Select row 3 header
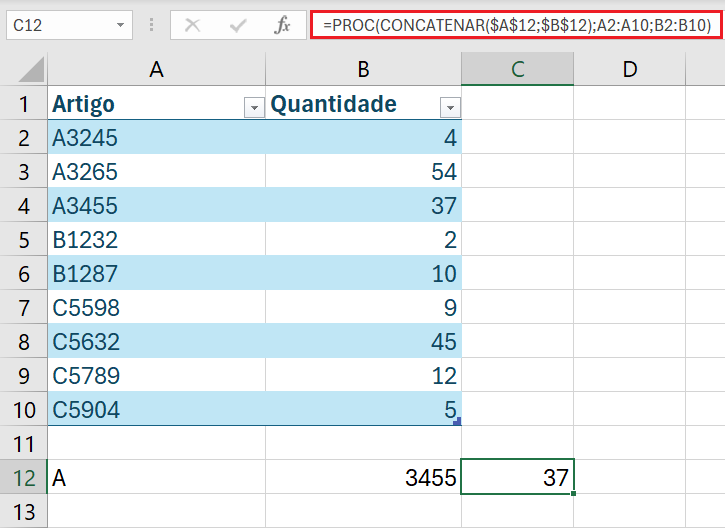This screenshot has width=725, height=528. [x=24, y=171]
